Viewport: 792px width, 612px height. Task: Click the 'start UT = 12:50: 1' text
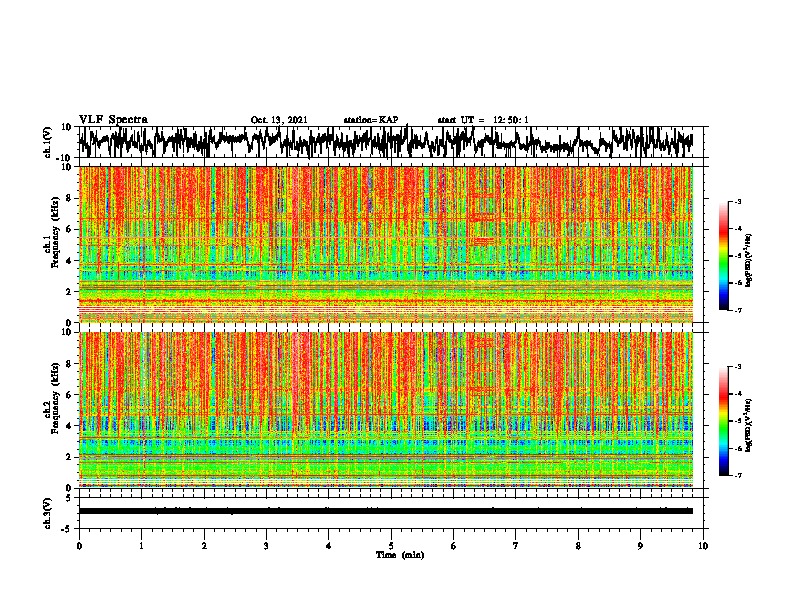483,120
